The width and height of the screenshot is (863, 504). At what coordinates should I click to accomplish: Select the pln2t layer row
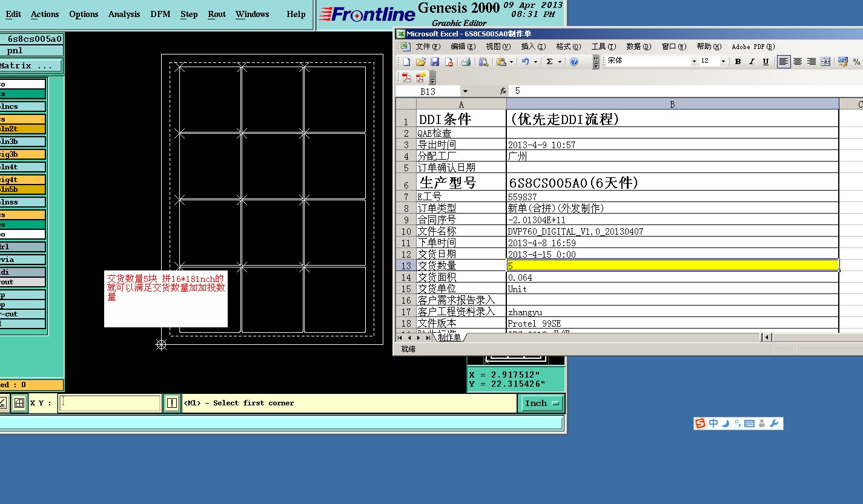pos(22,129)
